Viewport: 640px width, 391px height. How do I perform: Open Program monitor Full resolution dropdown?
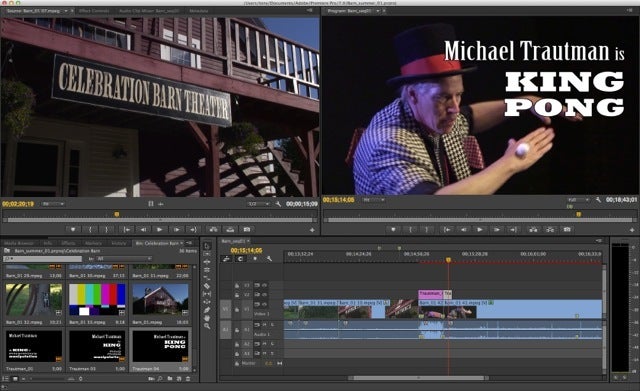pyautogui.click(x=578, y=200)
